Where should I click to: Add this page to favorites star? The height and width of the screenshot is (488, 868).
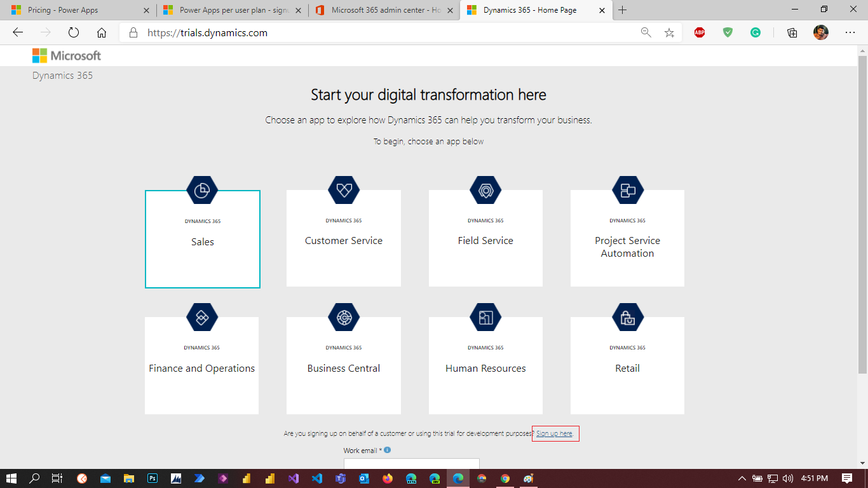[x=669, y=33]
